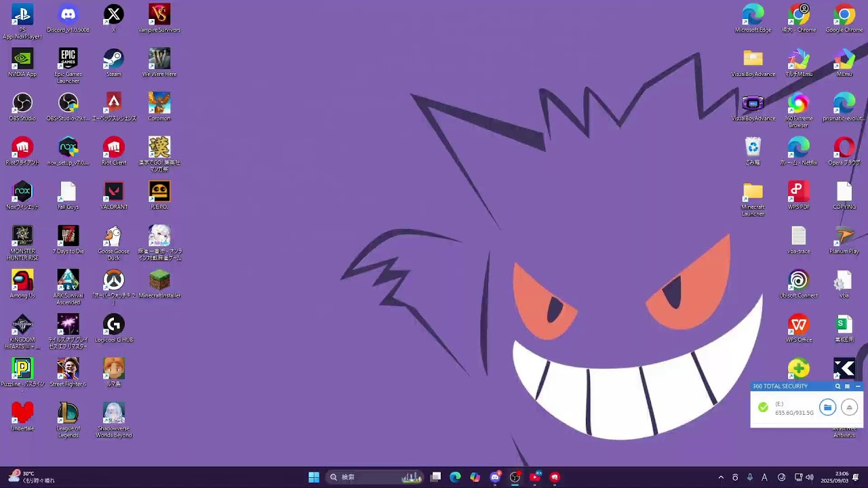
Task: Select the MinecraftInstaller desktop icon
Action: coord(159,284)
